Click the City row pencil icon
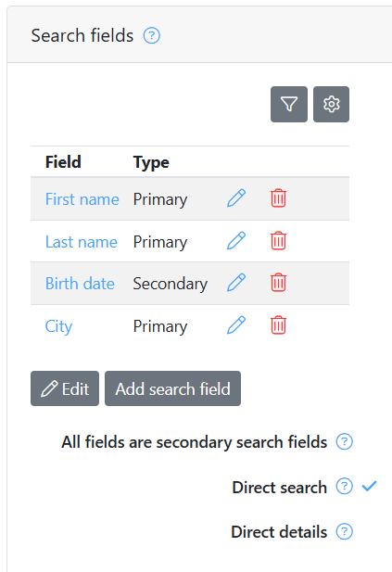The image size is (392, 572). click(x=236, y=325)
